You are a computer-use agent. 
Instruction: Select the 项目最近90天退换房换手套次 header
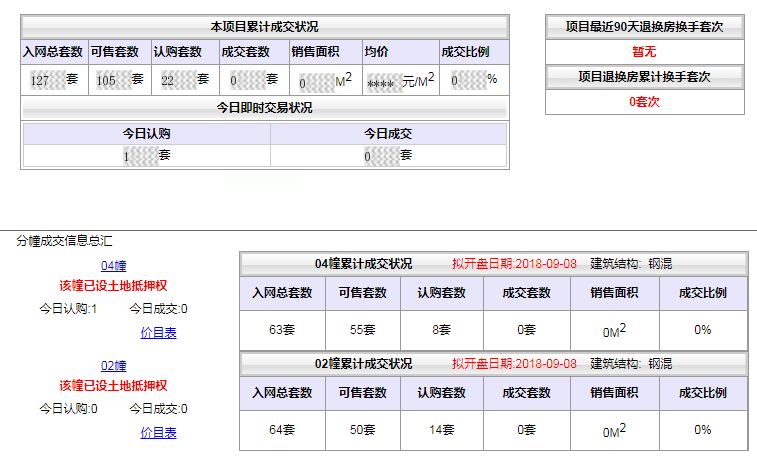pos(644,27)
